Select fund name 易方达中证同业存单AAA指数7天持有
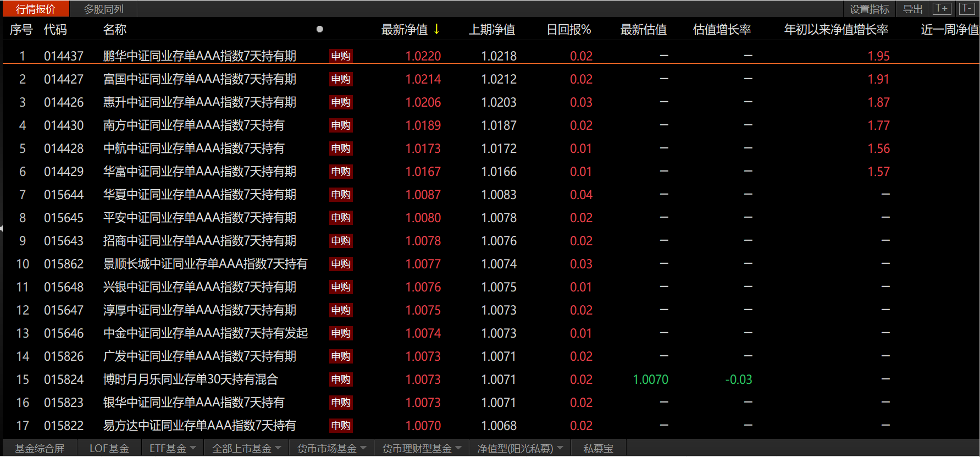This screenshot has width=980, height=457. click(200, 426)
